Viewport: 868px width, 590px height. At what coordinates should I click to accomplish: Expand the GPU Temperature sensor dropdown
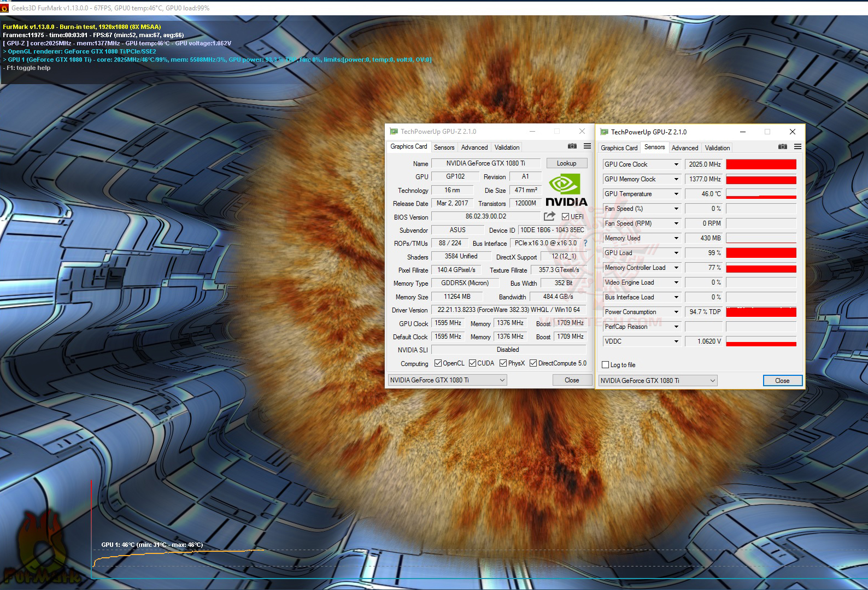676,194
